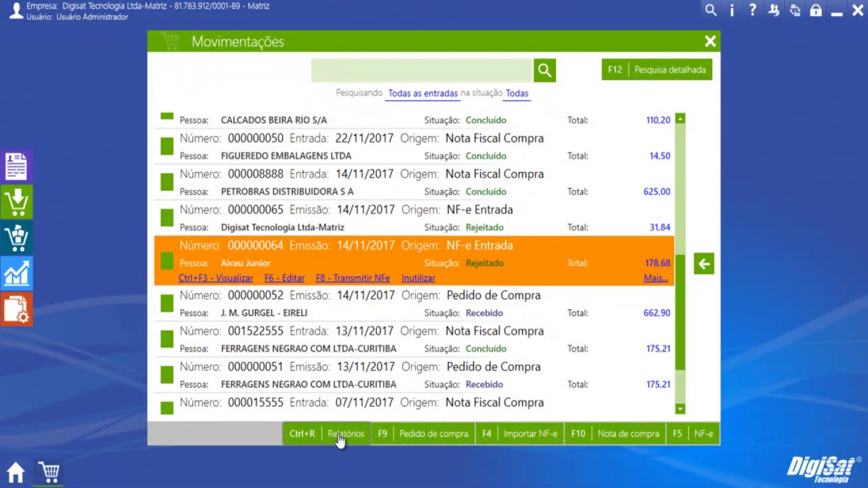Click total value 178,68

[658, 263]
